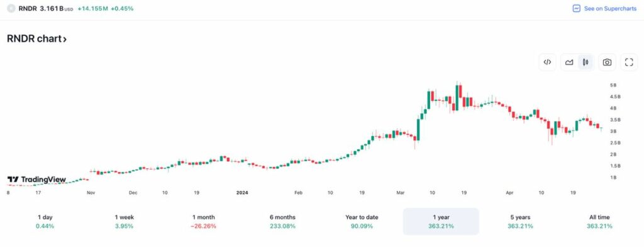Switch to candlestick chart view
Viewport: 644px width, 247px height.
(x=586, y=62)
